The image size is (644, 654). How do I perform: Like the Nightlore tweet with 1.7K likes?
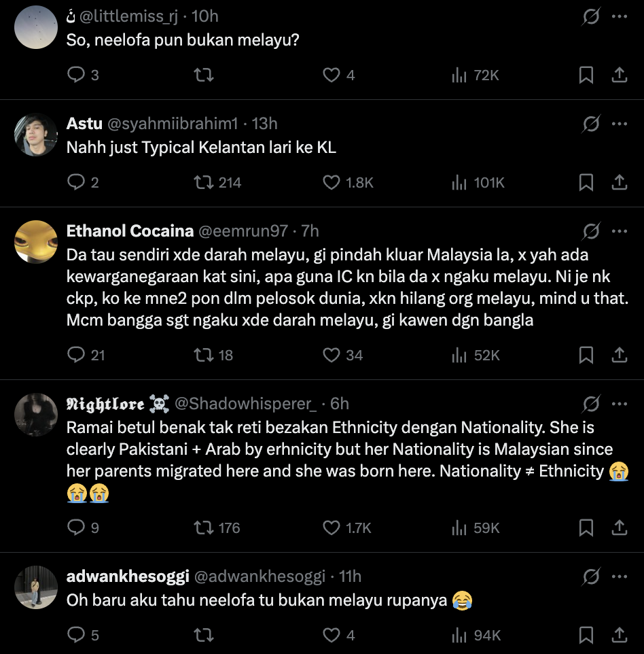coord(331,528)
